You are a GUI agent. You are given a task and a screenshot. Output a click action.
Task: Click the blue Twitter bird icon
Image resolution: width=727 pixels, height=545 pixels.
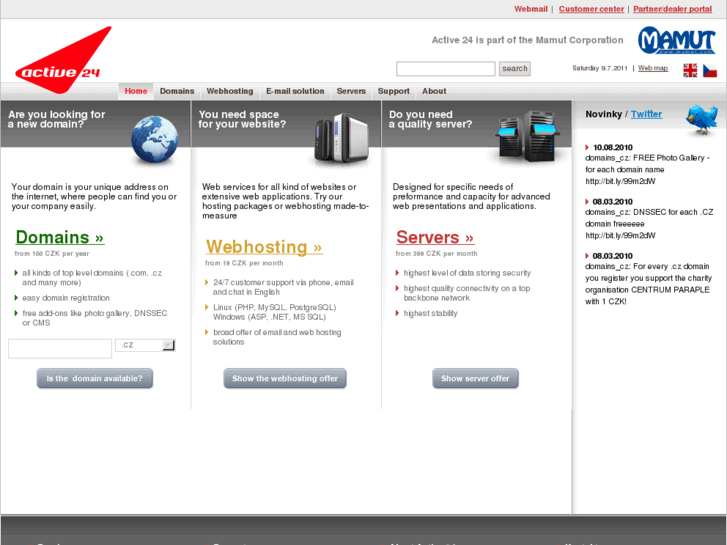pos(702,119)
